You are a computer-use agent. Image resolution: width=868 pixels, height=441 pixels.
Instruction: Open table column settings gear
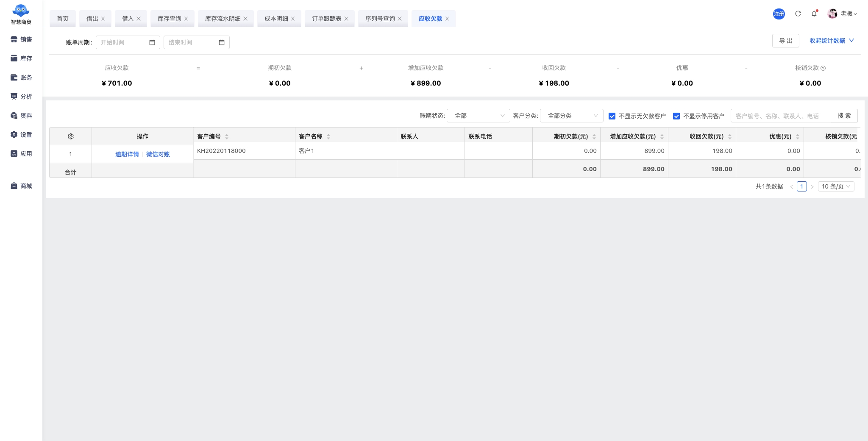coord(71,136)
